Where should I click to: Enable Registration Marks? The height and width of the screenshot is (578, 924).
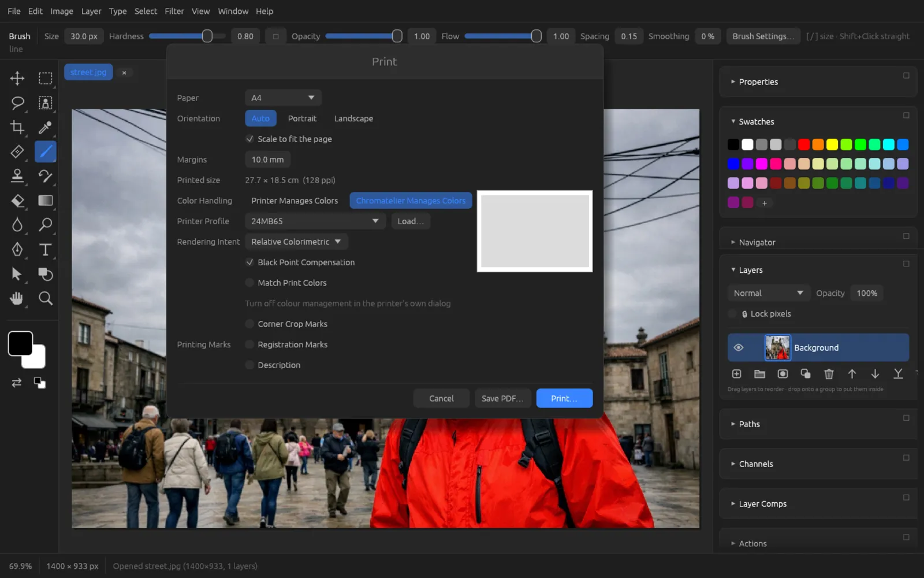(x=249, y=344)
